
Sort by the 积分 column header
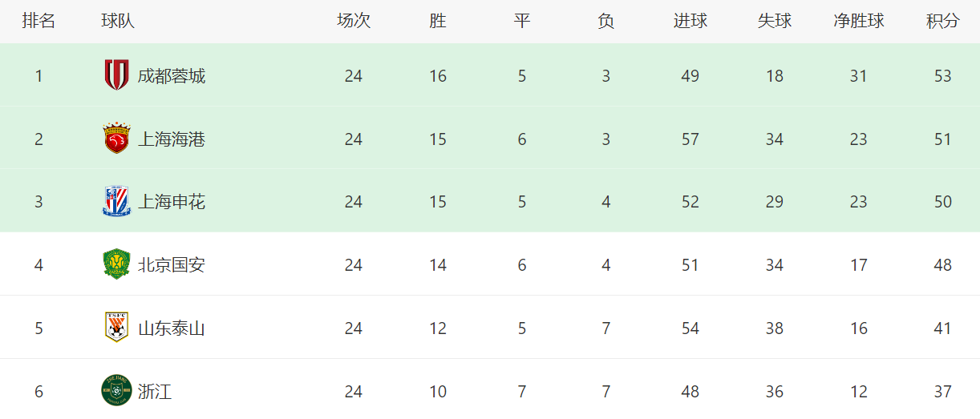pos(942,22)
